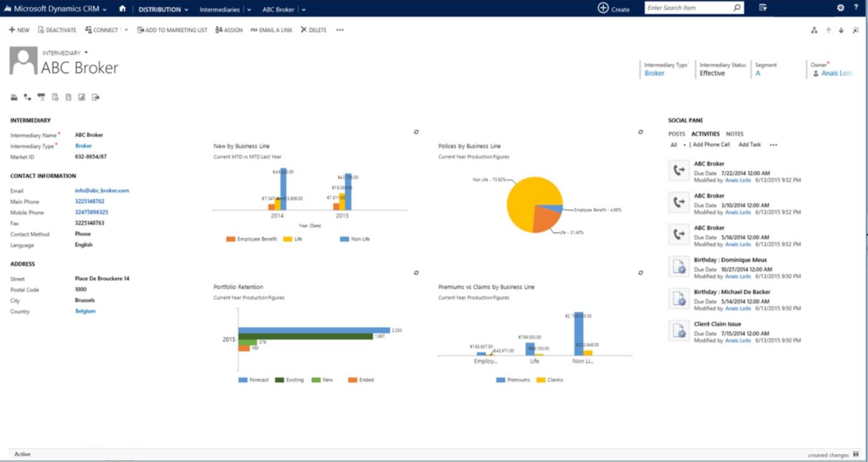Open the CONNECT split button arrow
The height and width of the screenshot is (462, 868).
(126, 30)
